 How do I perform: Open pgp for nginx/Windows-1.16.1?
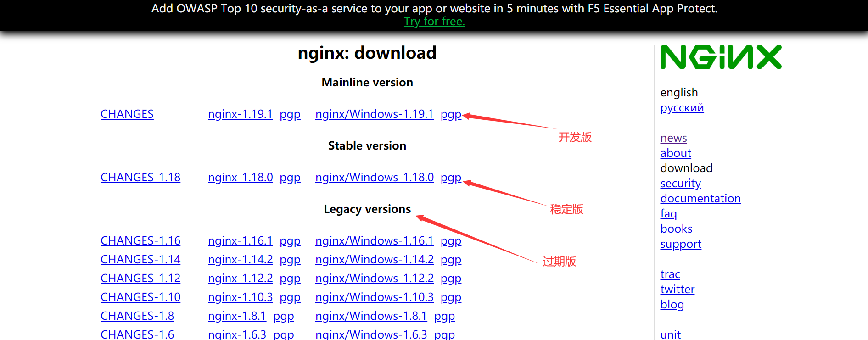(451, 241)
